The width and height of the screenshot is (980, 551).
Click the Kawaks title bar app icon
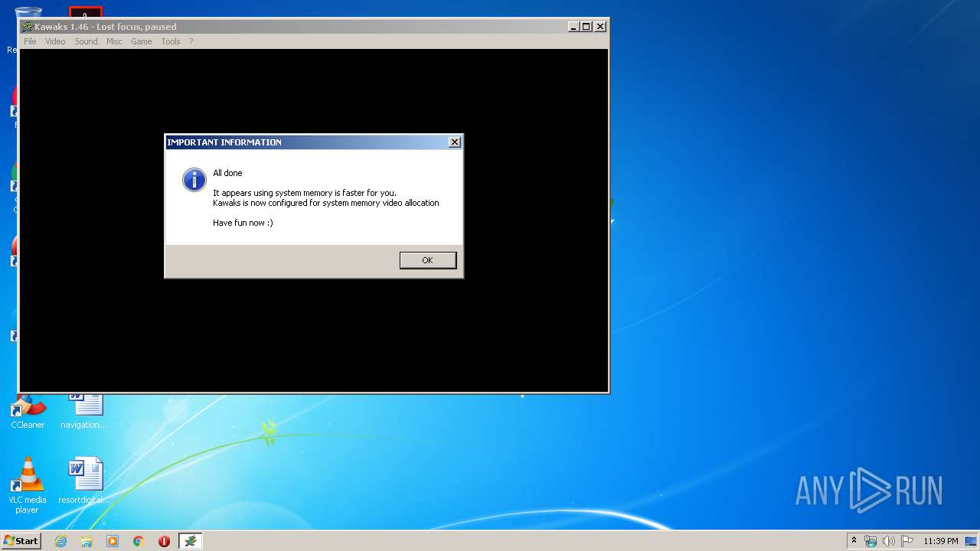(x=28, y=27)
